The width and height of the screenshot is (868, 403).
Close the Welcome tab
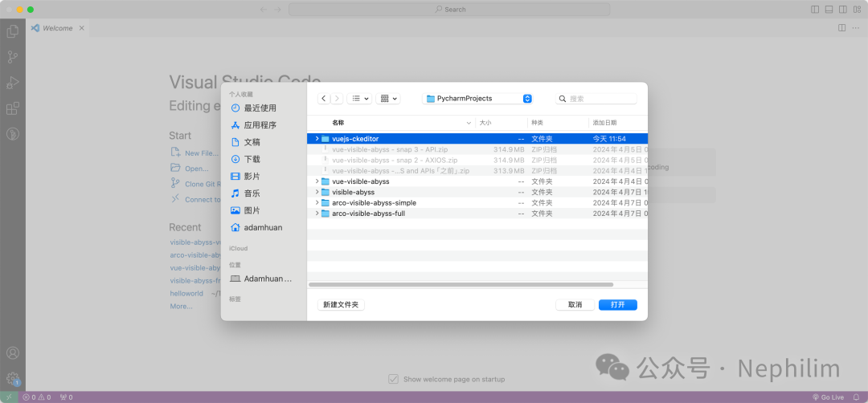[x=81, y=27]
